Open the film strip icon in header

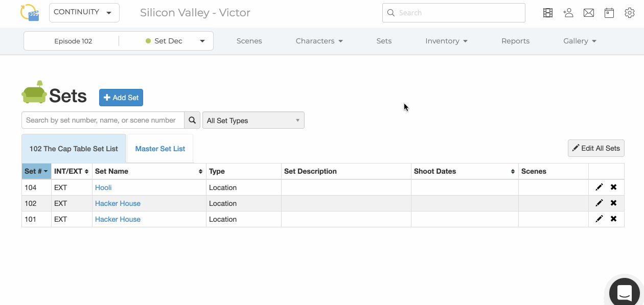pyautogui.click(x=548, y=13)
